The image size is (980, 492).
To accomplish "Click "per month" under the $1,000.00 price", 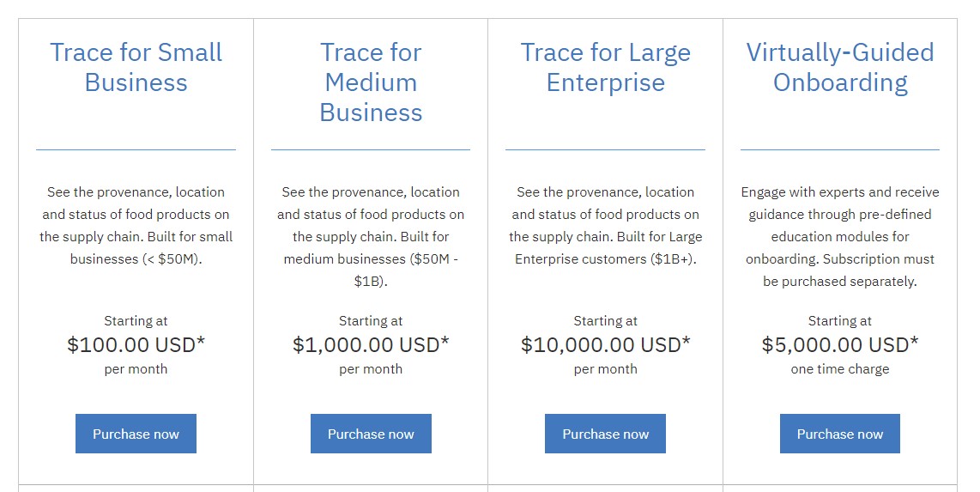I will click(371, 369).
